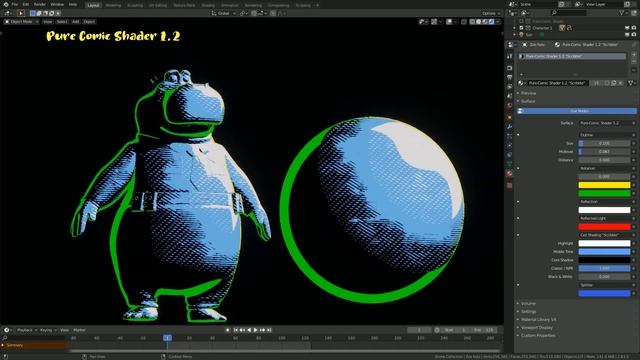Viewport: 640px width, 360px height.
Task: Toggle viewport visibility of Character 1
Action: point(627,28)
